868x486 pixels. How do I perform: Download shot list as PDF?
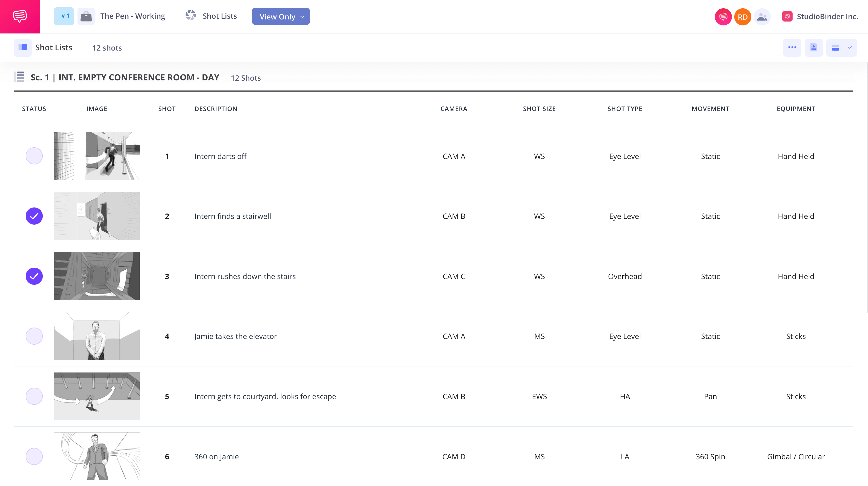point(813,47)
